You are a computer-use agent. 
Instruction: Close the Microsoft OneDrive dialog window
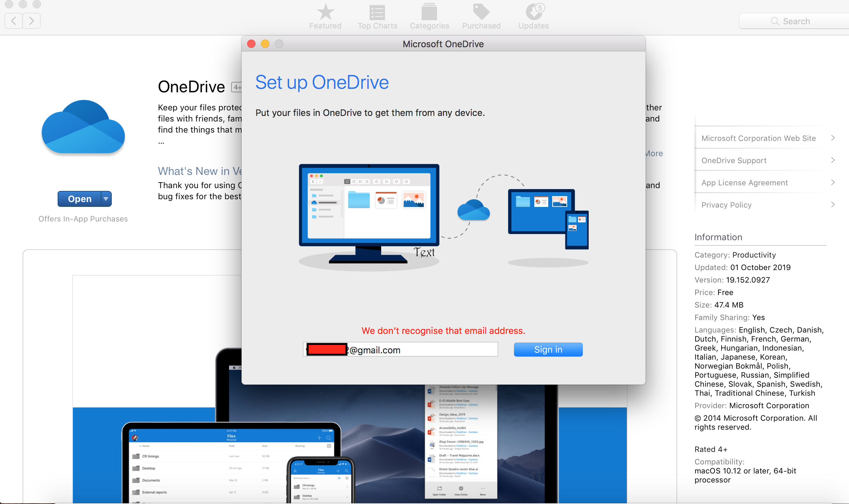251,44
